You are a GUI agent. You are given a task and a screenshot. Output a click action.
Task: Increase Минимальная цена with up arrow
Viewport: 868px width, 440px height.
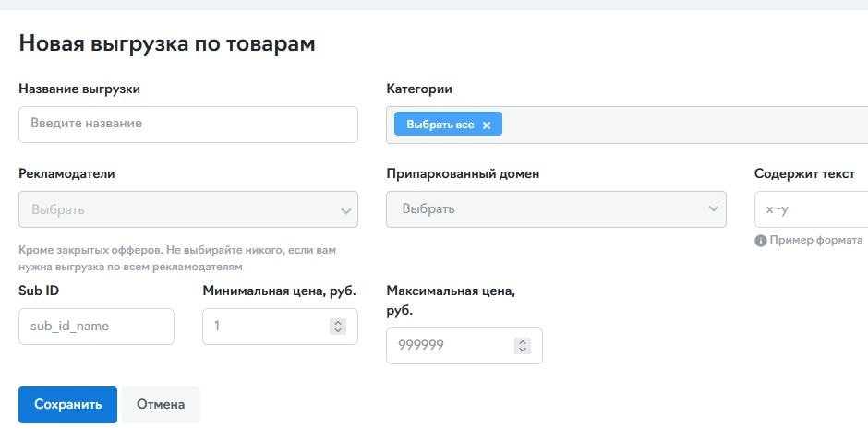(x=338, y=322)
